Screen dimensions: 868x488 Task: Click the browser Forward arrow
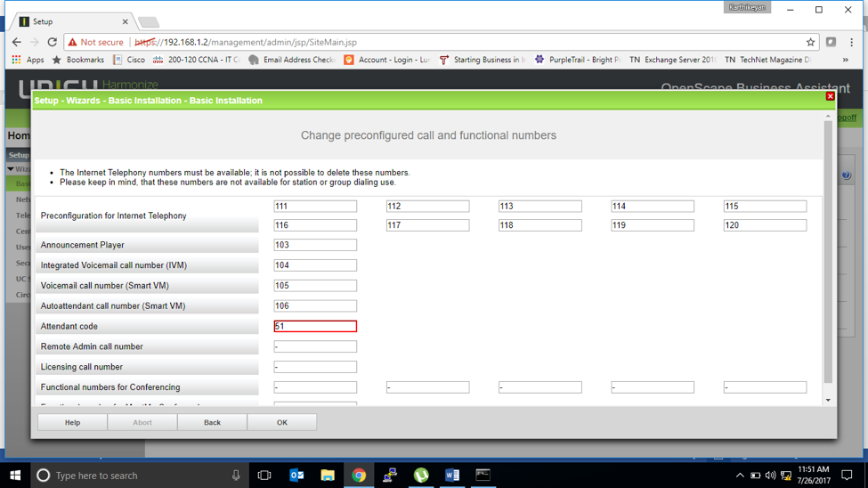click(x=35, y=42)
